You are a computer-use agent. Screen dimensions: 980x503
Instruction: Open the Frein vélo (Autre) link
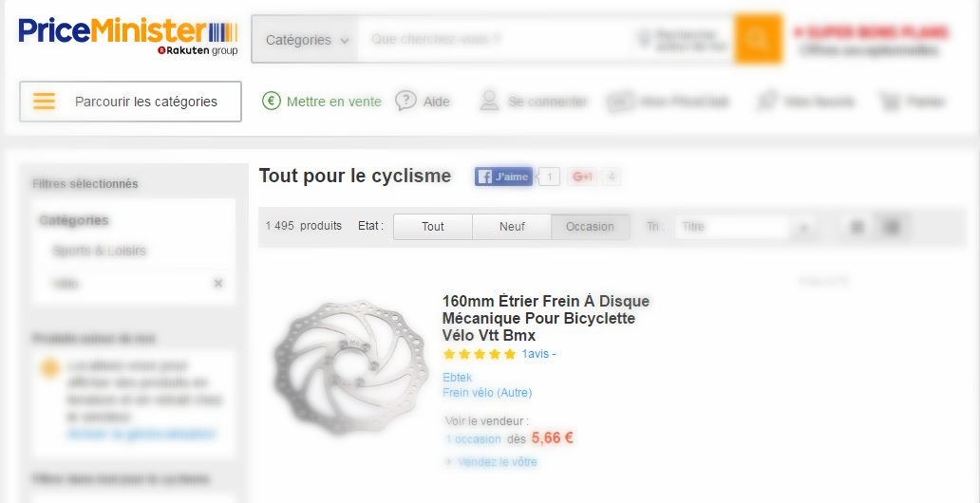click(x=487, y=393)
